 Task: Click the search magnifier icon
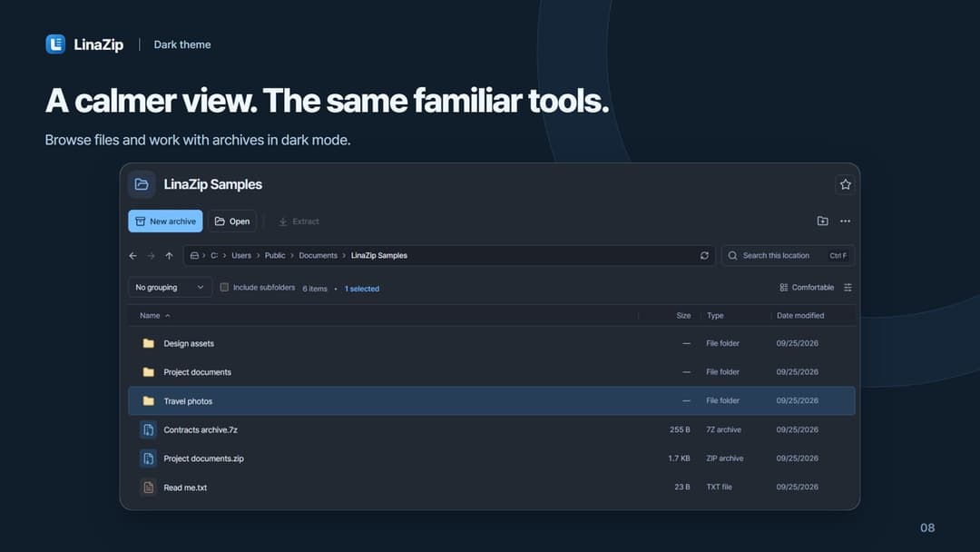tap(732, 256)
